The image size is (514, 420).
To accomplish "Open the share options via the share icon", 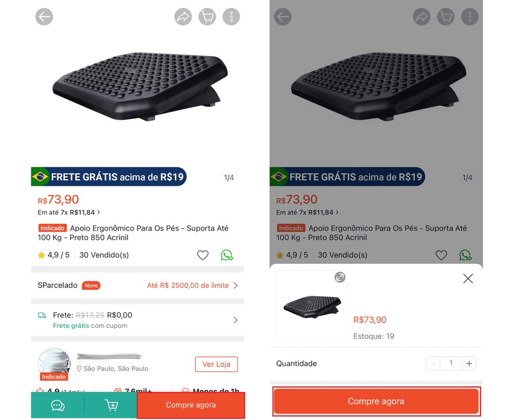I will coord(183,16).
